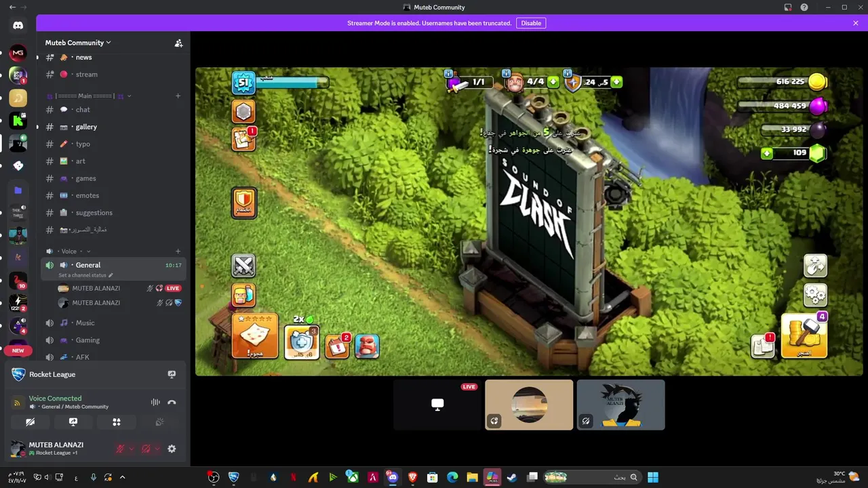The width and height of the screenshot is (868, 488).
Task: Start an activity from voice panel
Action: [x=117, y=422]
